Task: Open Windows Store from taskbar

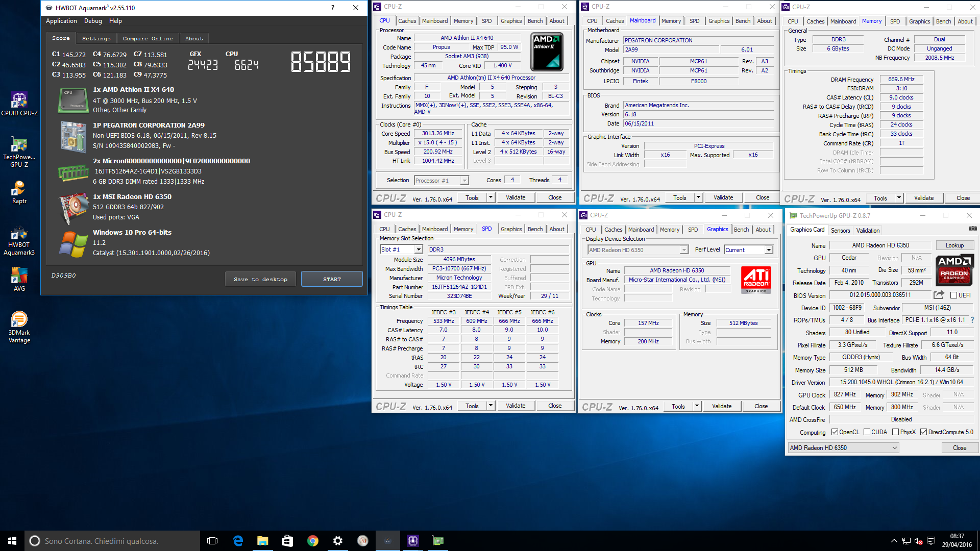Action: point(287,541)
